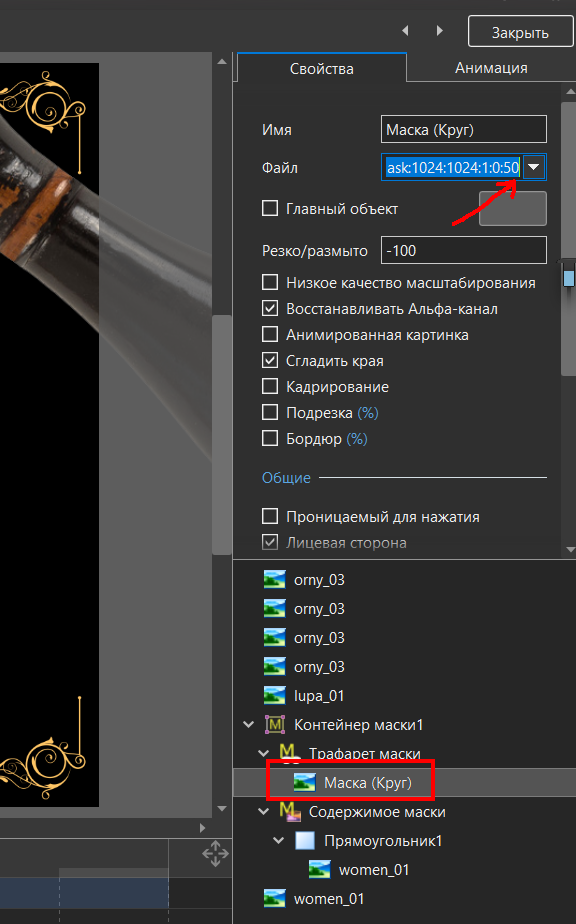Open the Файл field dropdown arrow
This screenshot has width=576, height=924.
tap(534, 167)
